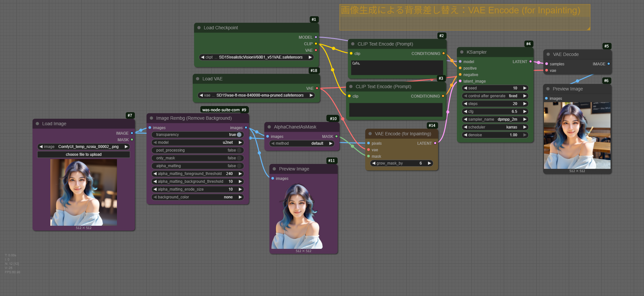Click the AlphaChanelAsMask MASK output socket
The height and width of the screenshot is (296, 644).
coord(336,136)
